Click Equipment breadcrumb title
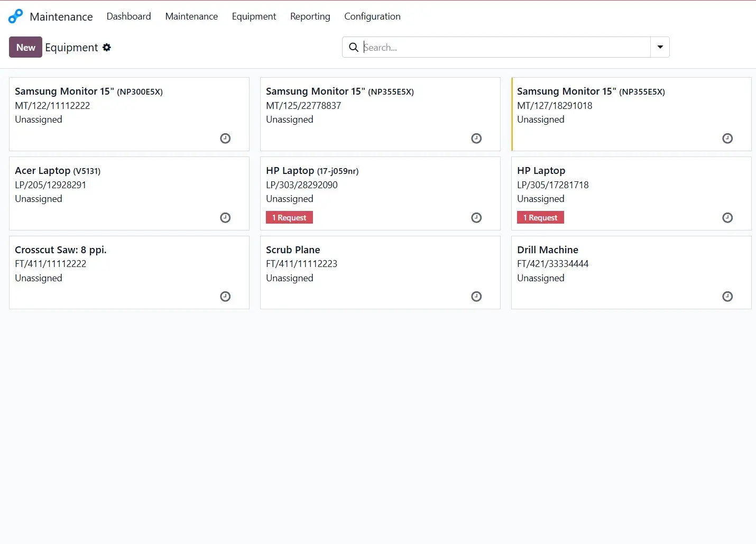This screenshot has height=544, width=756. (x=71, y=48)
